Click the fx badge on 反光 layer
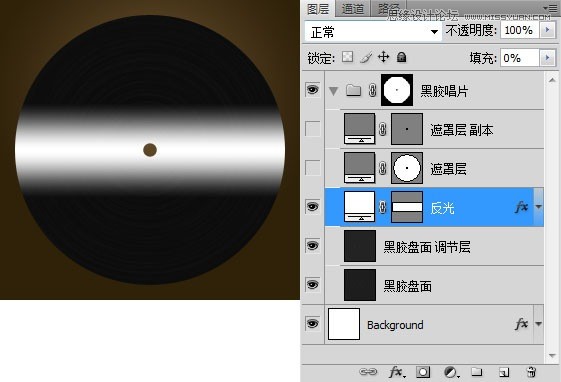Screen dimensions: 561x382 [522, 206]
